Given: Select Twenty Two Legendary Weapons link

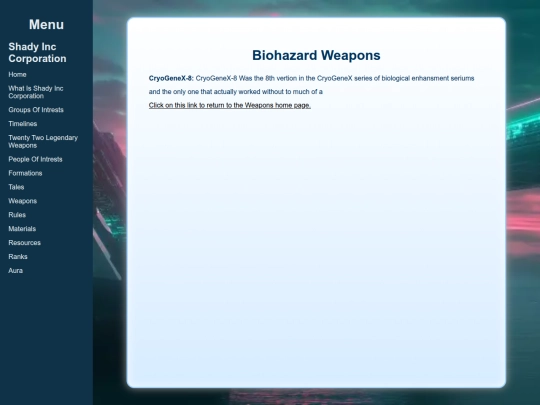Looking at the screenshot, I should pos(43,142).
